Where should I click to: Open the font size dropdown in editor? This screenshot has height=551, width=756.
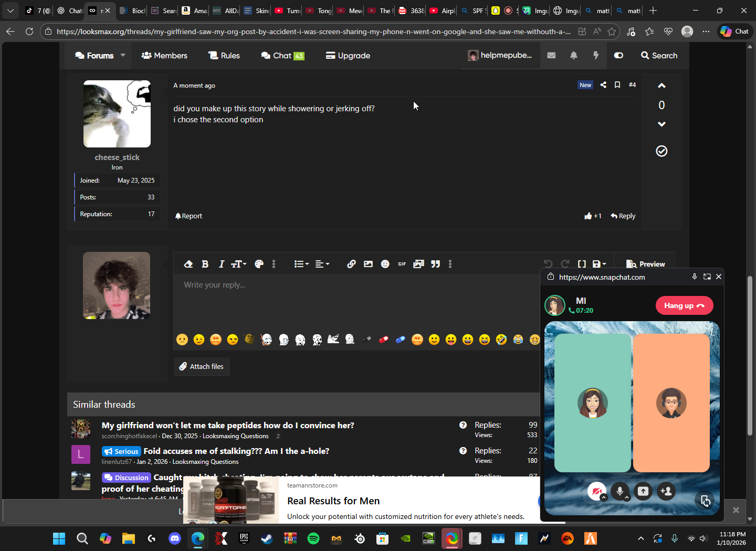pyautogui.click(x=239, y=264)
